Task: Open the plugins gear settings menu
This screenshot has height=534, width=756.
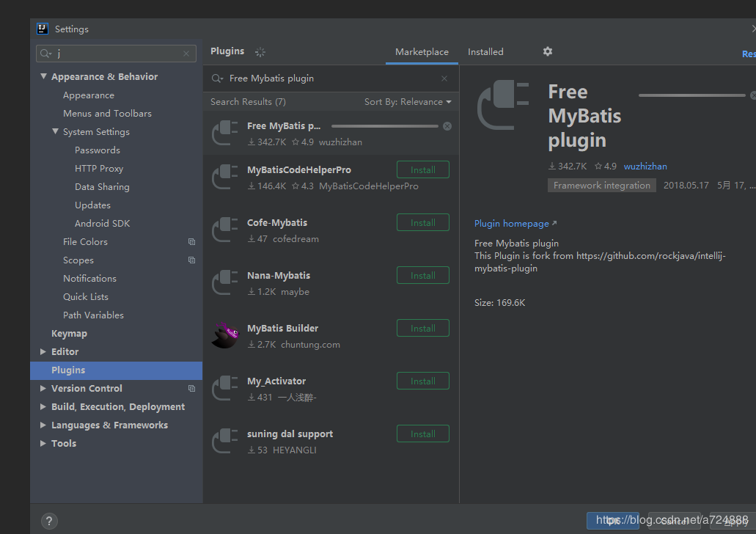Action: pos(547,51)
